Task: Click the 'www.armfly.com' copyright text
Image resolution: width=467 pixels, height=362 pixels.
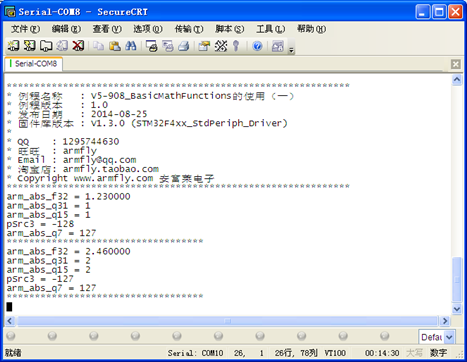Action: 113,178
